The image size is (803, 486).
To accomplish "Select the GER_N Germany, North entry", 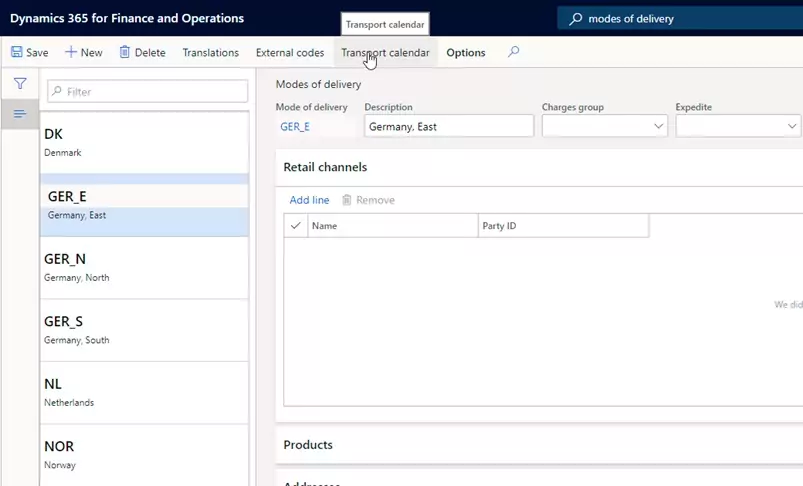I will click(x=144, y=267).
